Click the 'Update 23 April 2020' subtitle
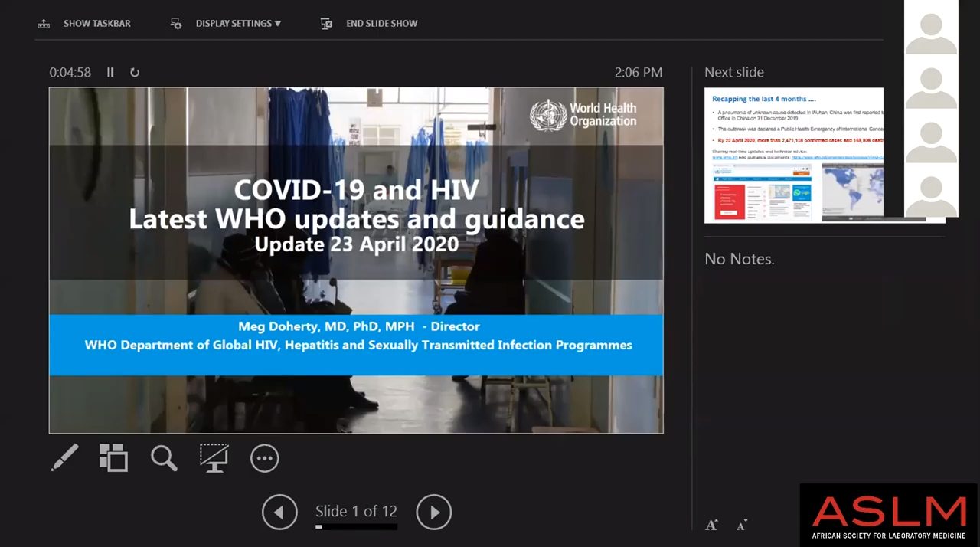 tap(357, 245)
